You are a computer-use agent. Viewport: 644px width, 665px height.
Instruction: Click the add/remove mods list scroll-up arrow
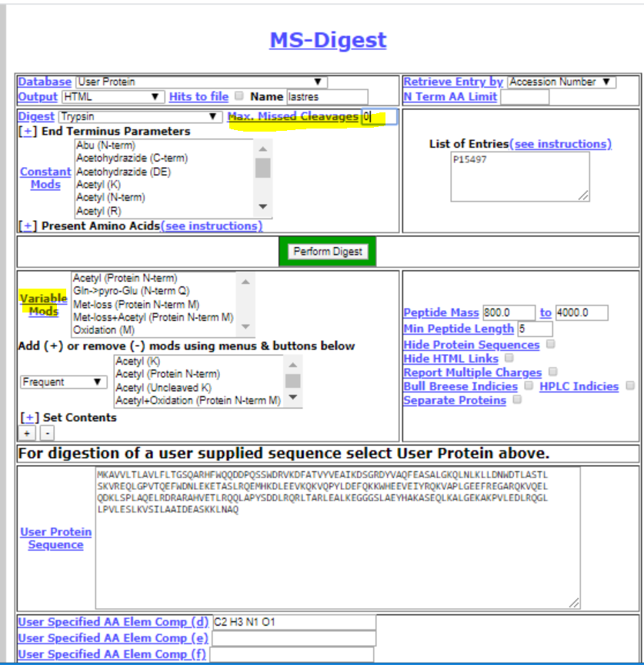click(x=292, y=365)
